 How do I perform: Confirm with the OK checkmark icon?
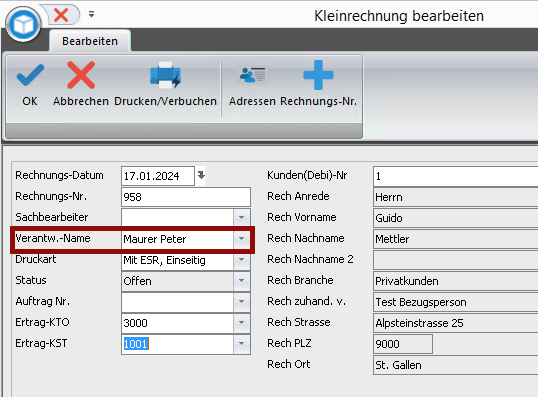pos(30,75)
